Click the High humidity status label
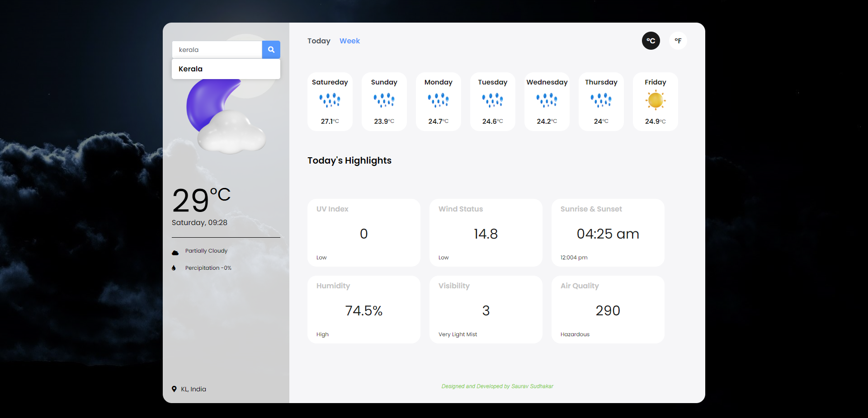 click(x=323, y=334)
